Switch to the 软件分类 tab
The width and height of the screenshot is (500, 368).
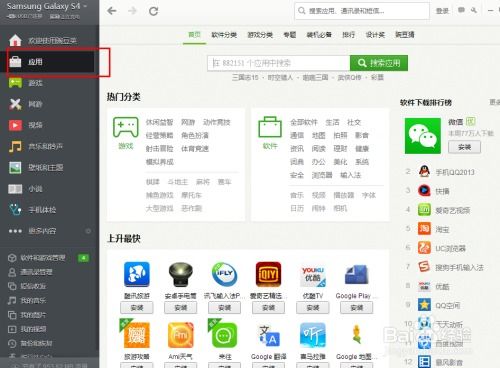[x=224, y=35]
